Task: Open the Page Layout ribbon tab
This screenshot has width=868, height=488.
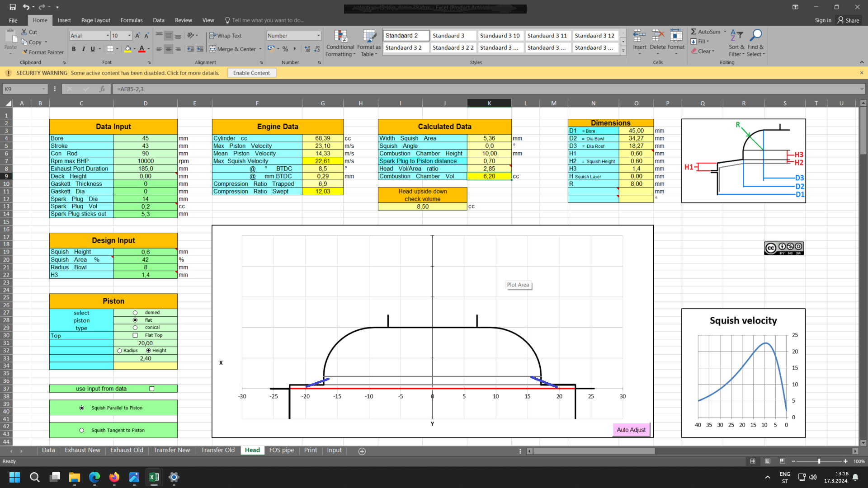Action: pyautogui.click(x=95, y=20)
